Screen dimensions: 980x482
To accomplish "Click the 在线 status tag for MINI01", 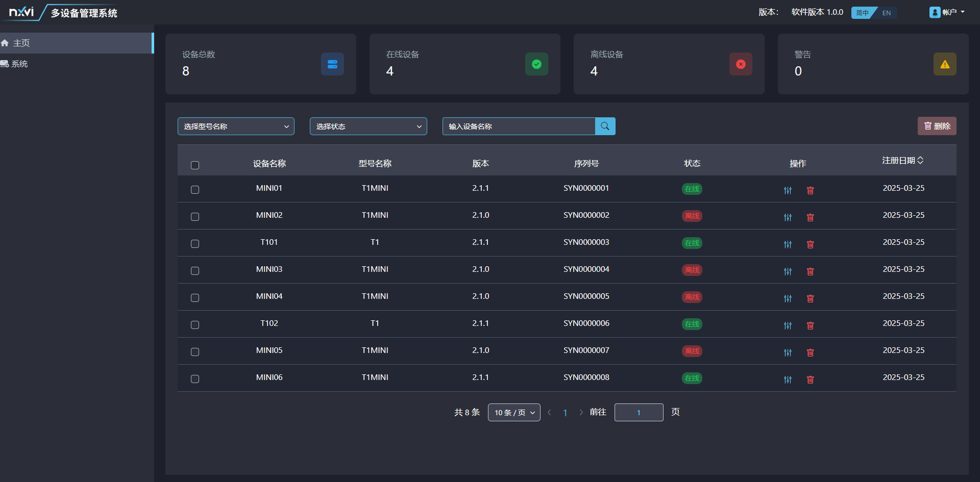I will tap(692, 189).
